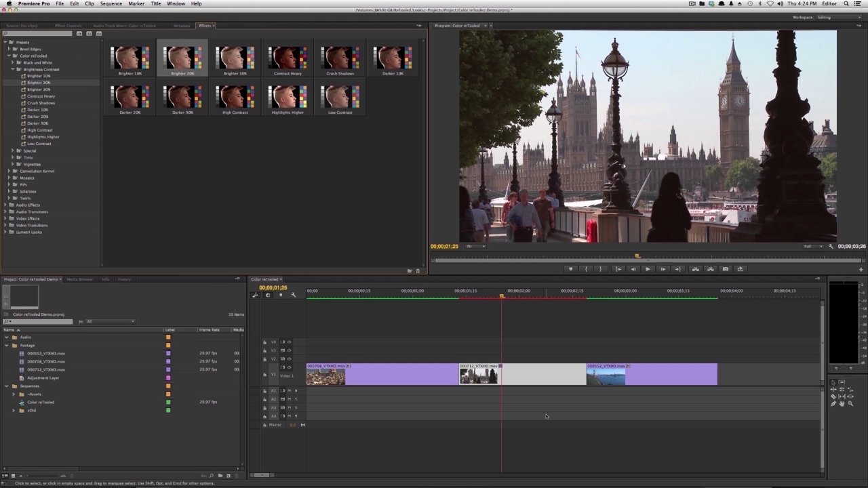Click the Step Forward one frame button
This screenshot has height=488, width=868.
pos(663,269)
